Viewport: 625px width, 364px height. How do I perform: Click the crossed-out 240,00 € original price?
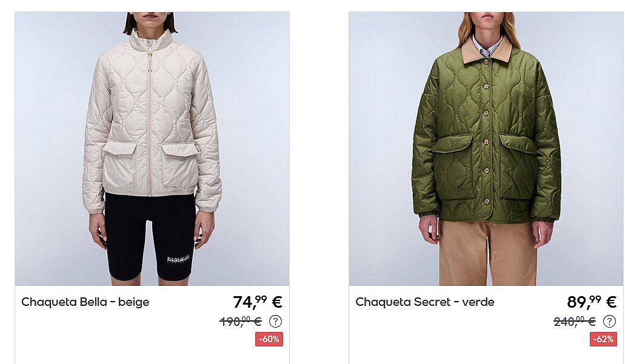click(575, 321)
